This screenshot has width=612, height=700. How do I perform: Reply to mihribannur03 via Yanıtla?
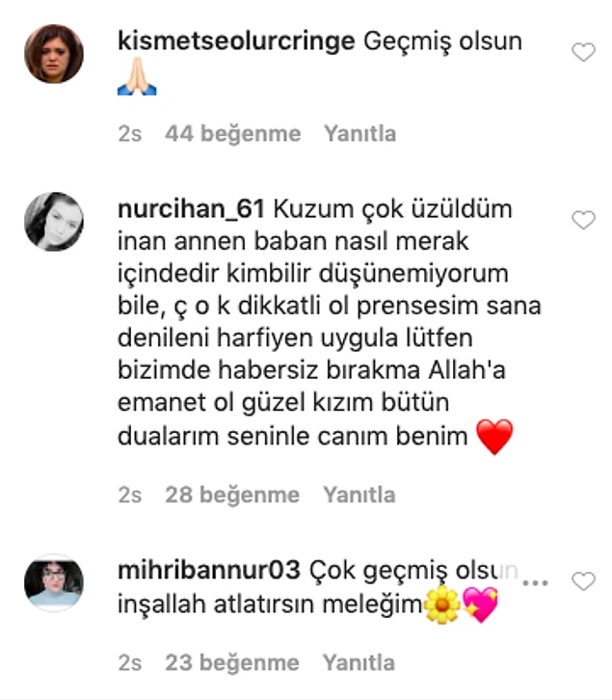(359, 662)
